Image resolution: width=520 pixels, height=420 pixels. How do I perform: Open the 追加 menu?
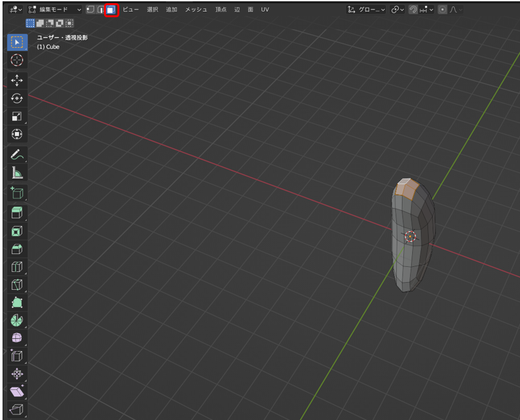click(172, 10)
